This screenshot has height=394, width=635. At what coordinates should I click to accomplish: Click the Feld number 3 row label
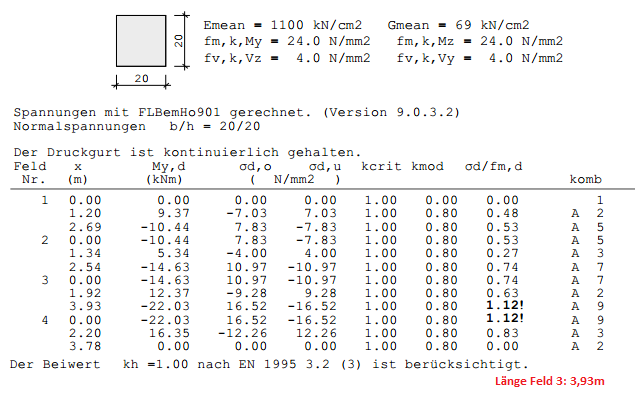[45, 280]
